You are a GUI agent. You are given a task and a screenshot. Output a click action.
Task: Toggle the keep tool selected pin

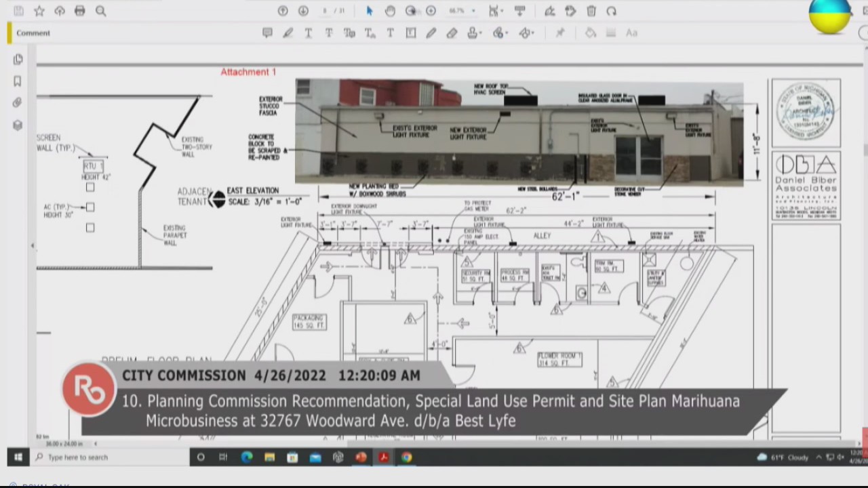coord(560,33)
